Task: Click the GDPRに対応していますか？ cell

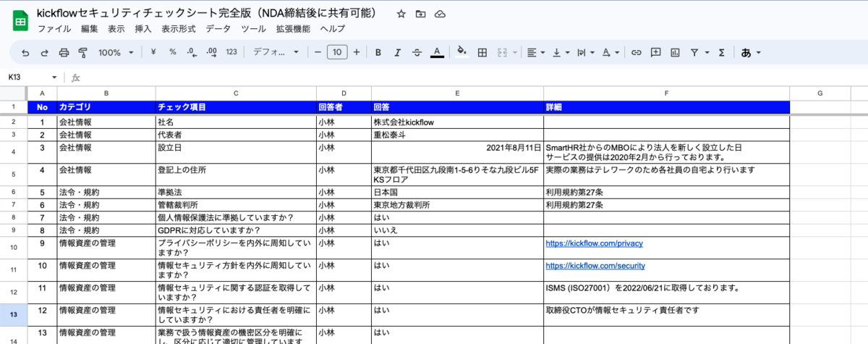Action: tap(236, 230)
